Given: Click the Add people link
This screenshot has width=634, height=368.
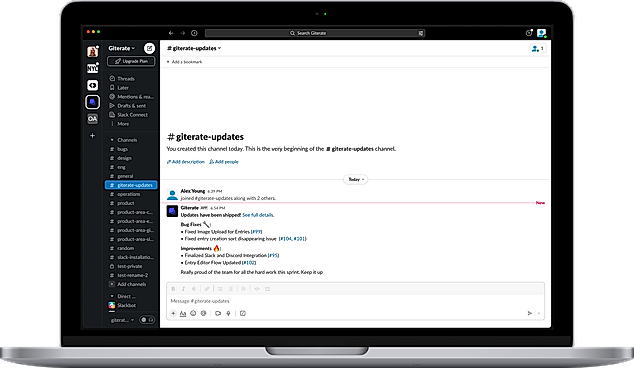Looking at the screenshot, I should pyautogui.click(x=224, y=162).
